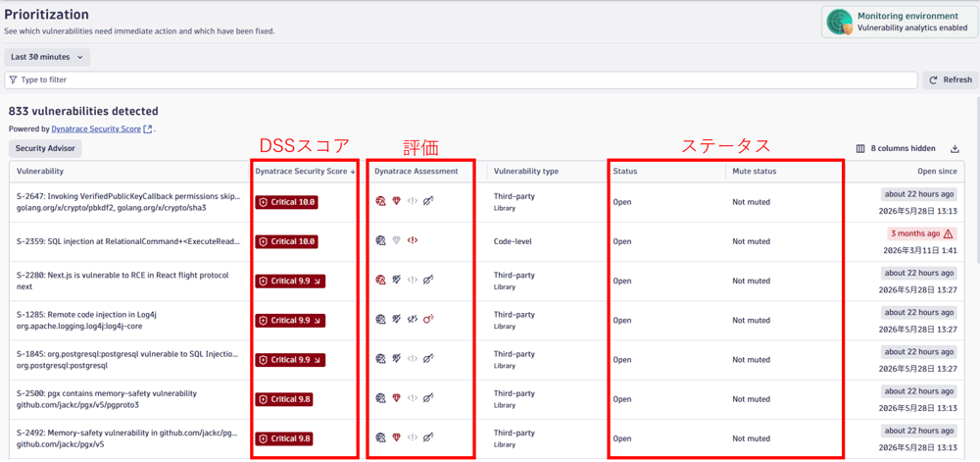Click the globe icon in the S-2492 row
The width and height of the screenshot is (980, 462).
point(380,437)
